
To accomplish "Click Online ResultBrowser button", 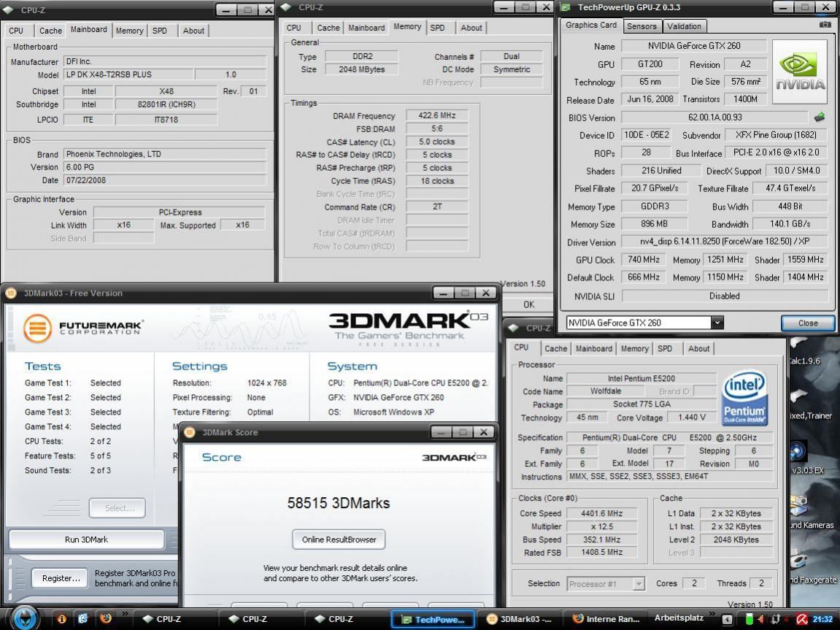I will tap(339, 539).
